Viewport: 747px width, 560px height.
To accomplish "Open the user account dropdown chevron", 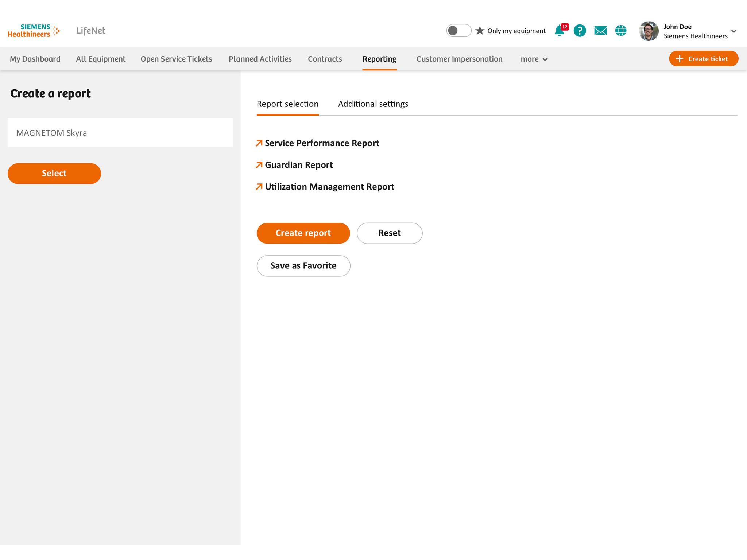I will point(733,31).
